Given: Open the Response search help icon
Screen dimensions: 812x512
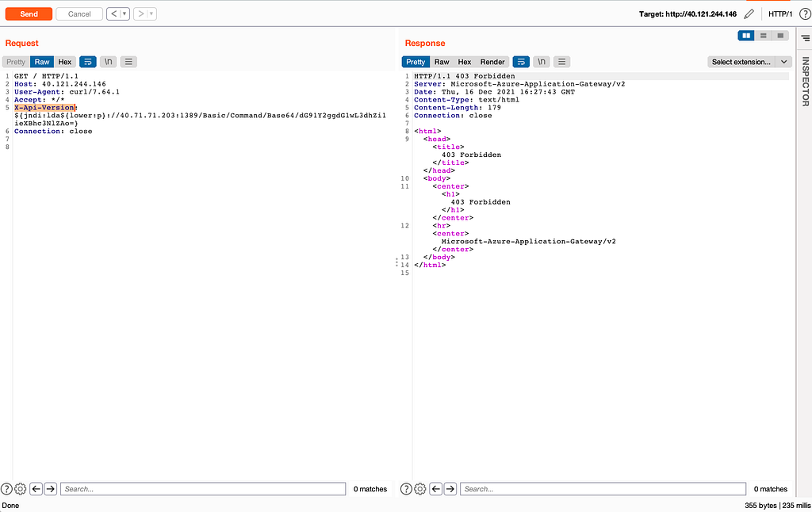Looking at the screenshot, I should click(406, 489).
